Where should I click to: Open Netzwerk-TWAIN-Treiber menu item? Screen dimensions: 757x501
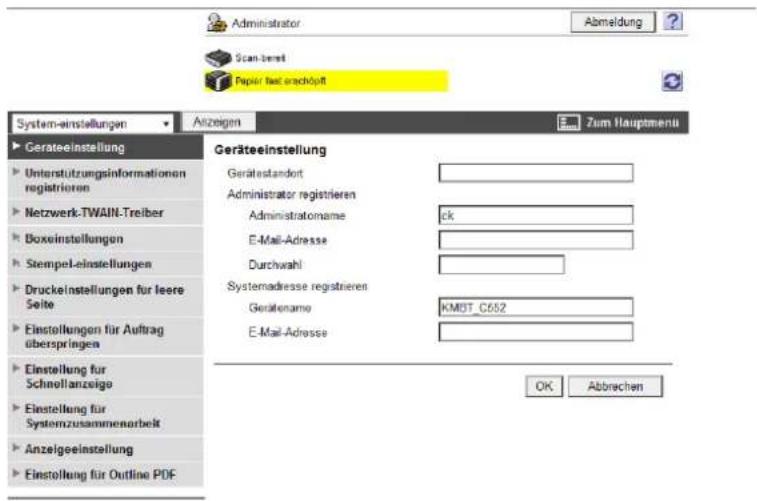click(x=105, y=213)
